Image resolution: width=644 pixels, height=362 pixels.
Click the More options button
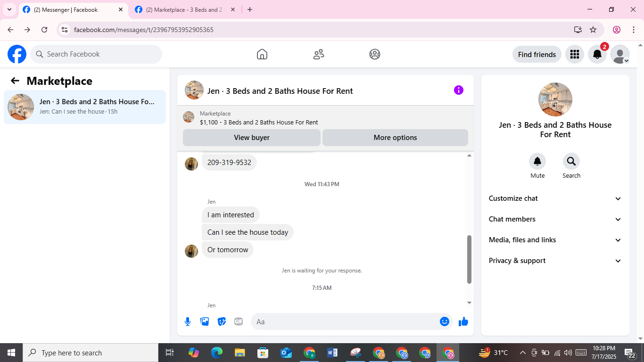tap(395, 138)
